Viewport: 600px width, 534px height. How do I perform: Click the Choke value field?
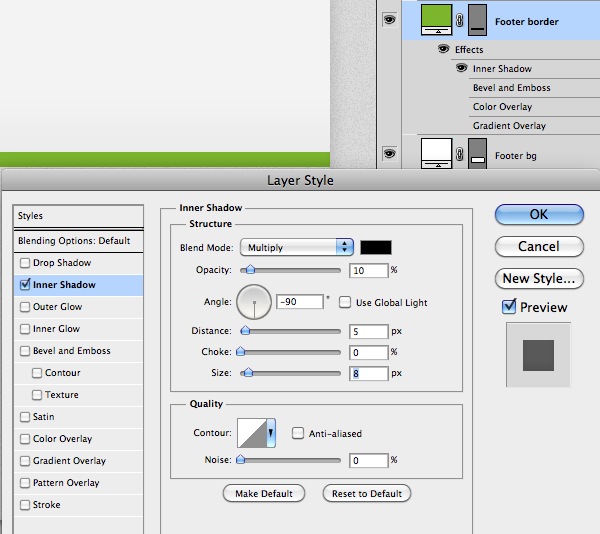[x=368, y=352]
